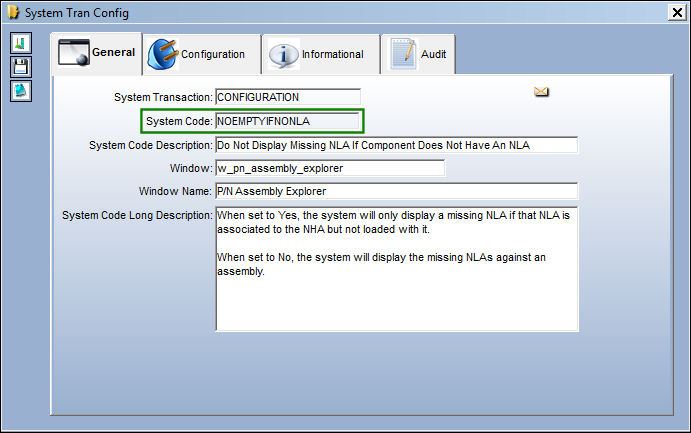691x433 pixels.
Task: Close the System Tran Config window
Action: 677,12
